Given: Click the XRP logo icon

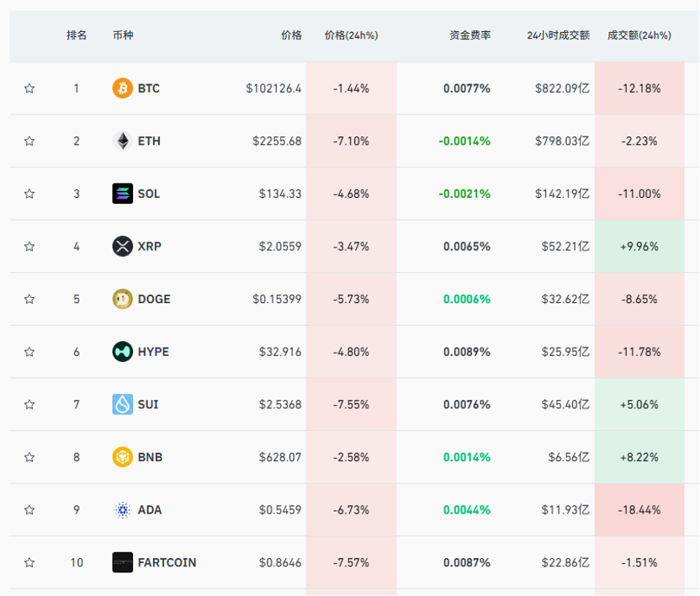Looking at the screenshot, I should (123, 247).
